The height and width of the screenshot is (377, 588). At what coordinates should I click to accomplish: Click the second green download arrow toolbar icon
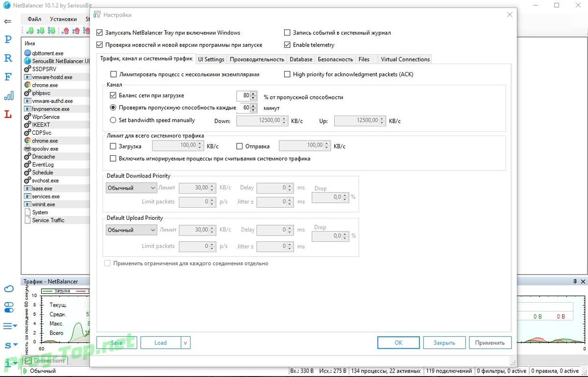pyautogui.click(x=41, y=31)
